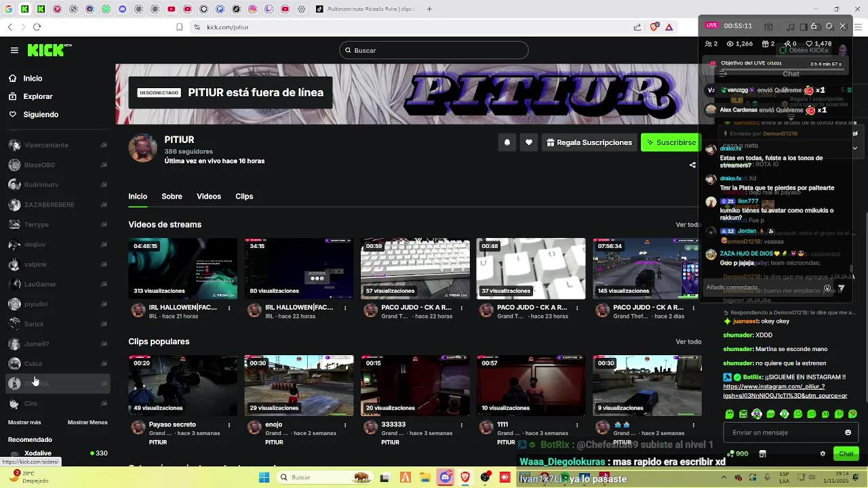Click the emoji icon in Añadir comentario

tap(827, 288)
